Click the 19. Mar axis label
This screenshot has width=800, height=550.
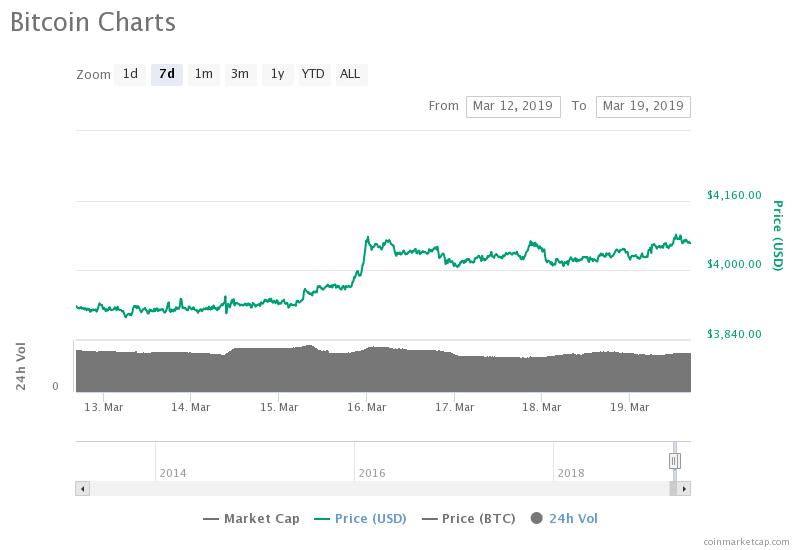click(630, 407)
